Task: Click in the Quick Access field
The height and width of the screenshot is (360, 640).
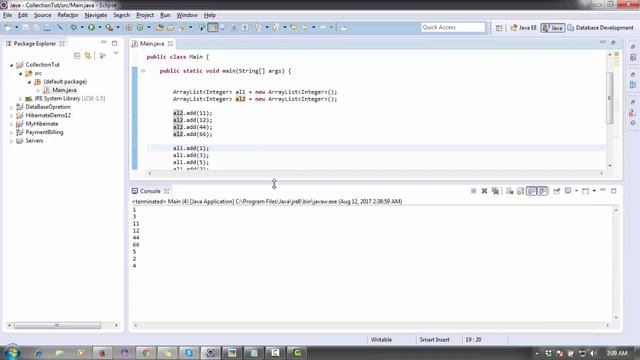Action: (x=453, y=27)
